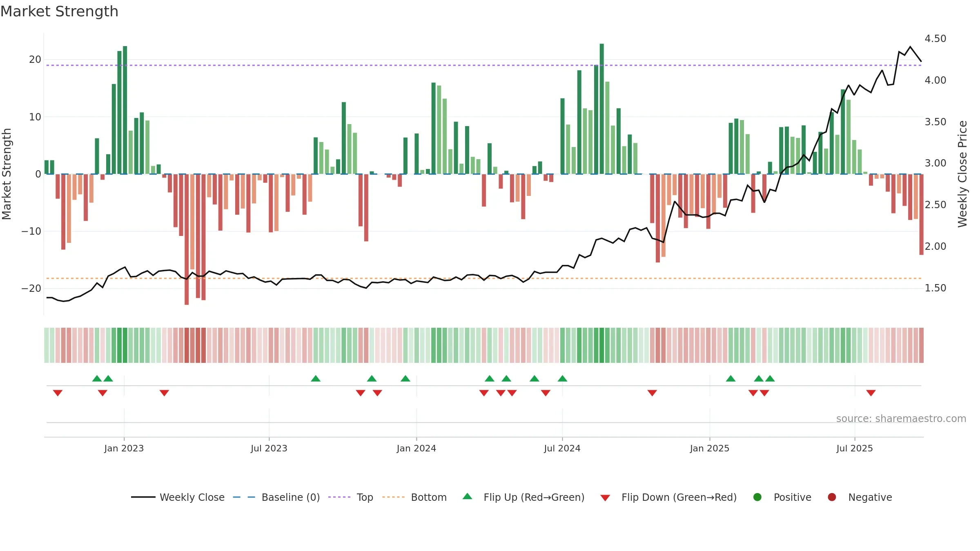Image resolution: width=980 pixels, height=551 pixels.
Task: Click the red Negative circle icon
Action: (x=832, y=497)
